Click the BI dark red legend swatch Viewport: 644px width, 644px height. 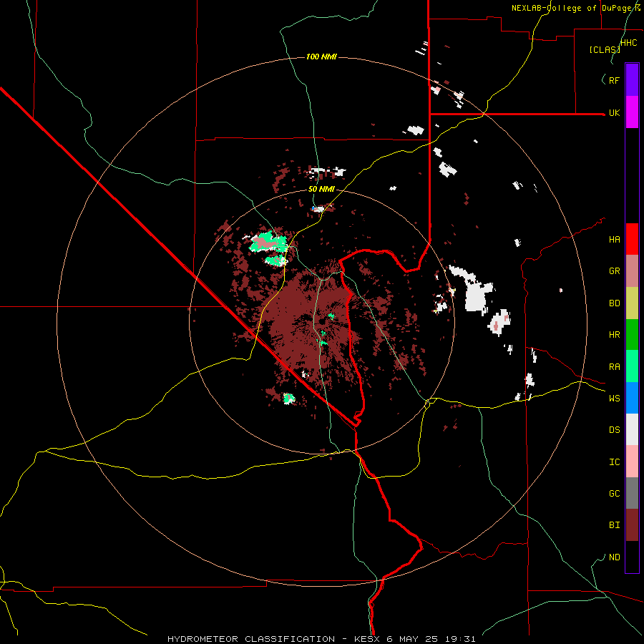tap(632, 525)
